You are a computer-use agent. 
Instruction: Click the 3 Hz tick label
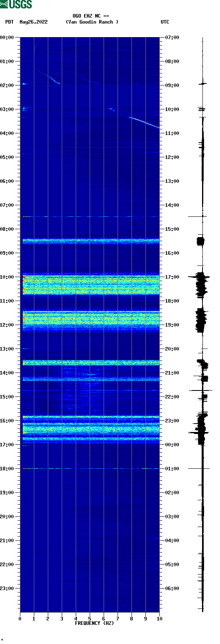pos(62,619)
